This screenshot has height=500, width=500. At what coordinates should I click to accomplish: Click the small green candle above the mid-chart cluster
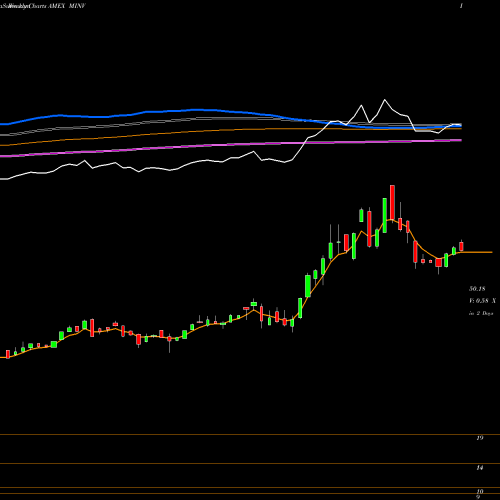pyautogui.click(x=254, y=304)
